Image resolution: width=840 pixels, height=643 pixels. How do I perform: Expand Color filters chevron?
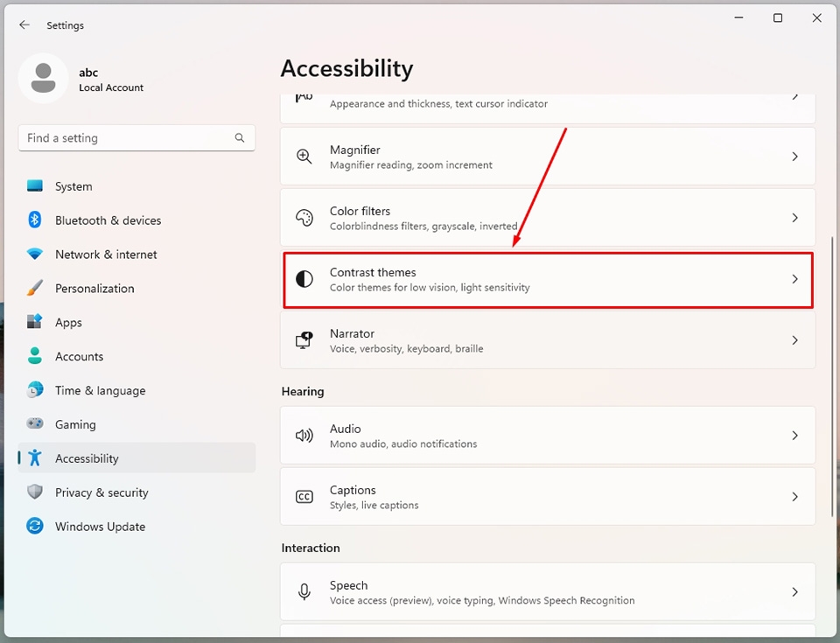pos(795,218)
